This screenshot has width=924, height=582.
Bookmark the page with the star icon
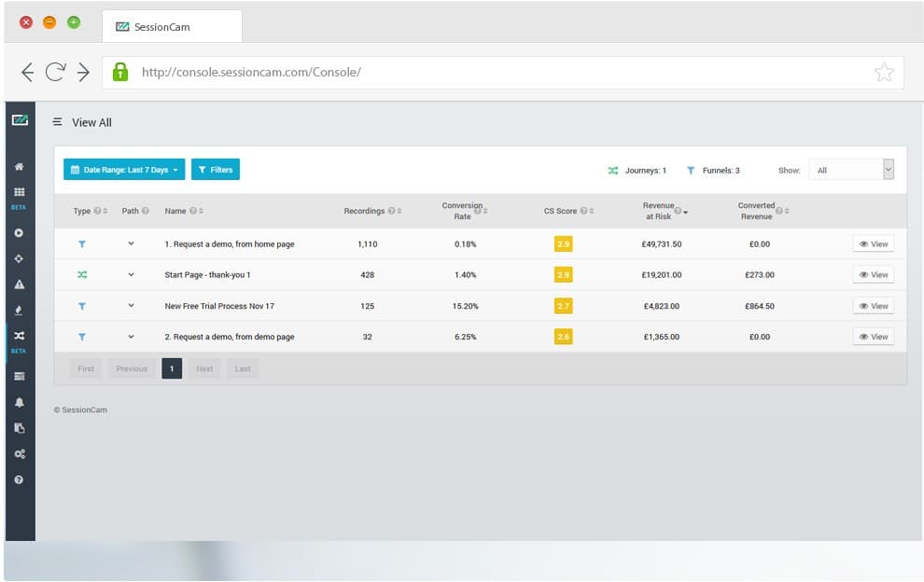coord(883,73)
